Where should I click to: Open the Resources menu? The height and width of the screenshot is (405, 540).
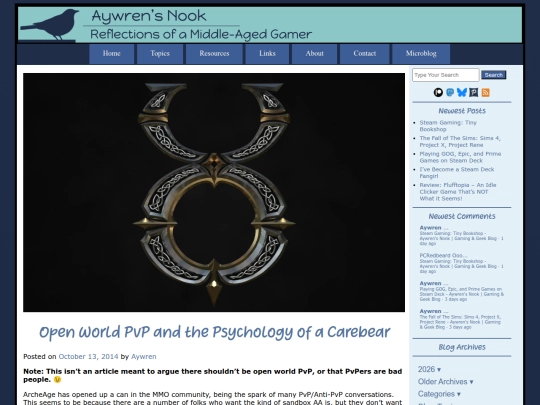click(x=214, y=54)
